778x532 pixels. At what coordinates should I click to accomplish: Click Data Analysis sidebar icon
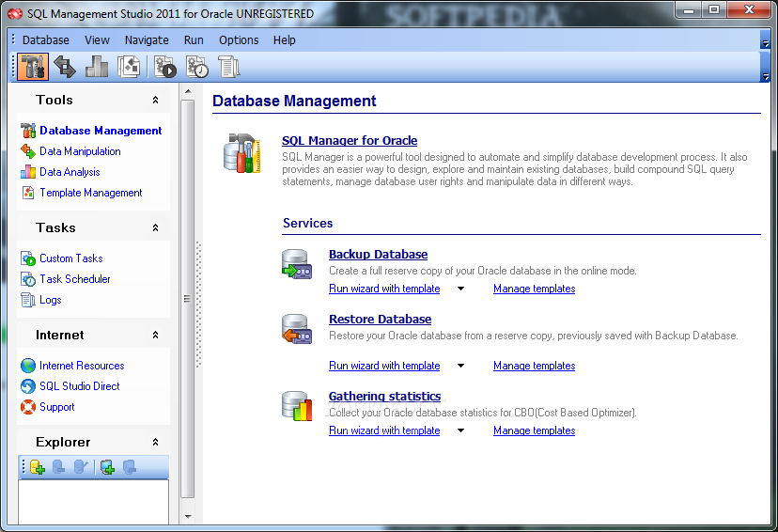[x=28, y=172]
